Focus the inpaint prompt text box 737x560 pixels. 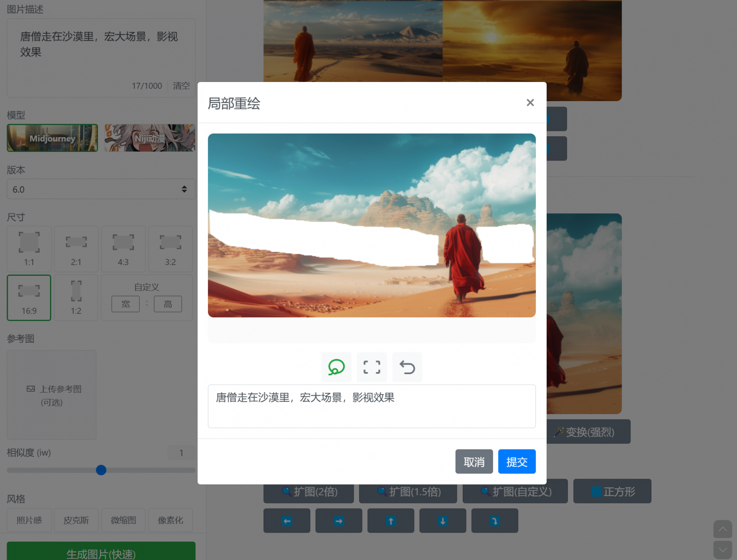coord(372,406)
